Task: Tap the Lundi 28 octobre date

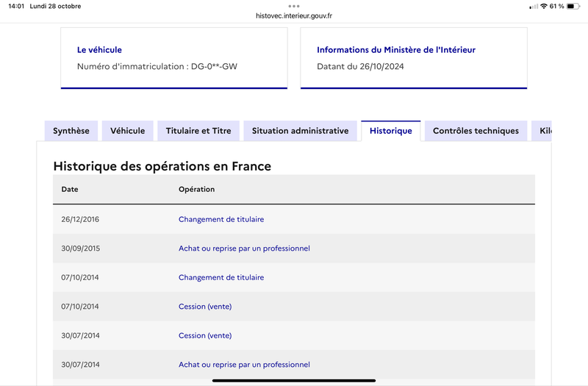Action: (x=56, y=6)
